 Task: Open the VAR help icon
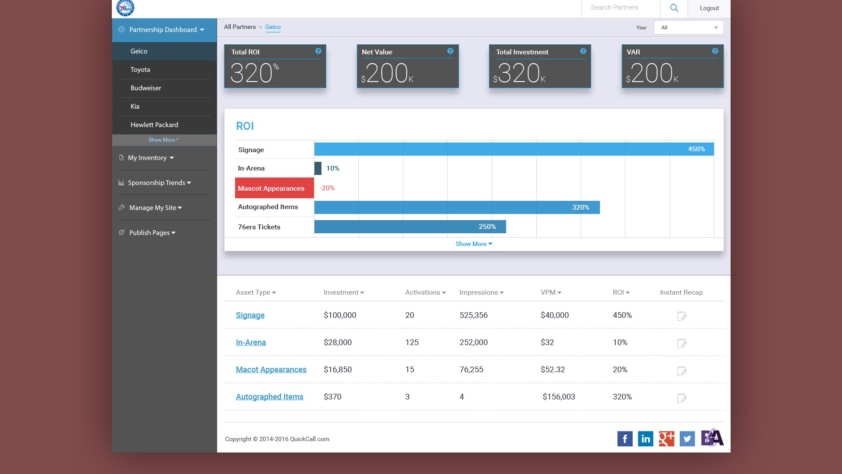[x=715, y=51]
